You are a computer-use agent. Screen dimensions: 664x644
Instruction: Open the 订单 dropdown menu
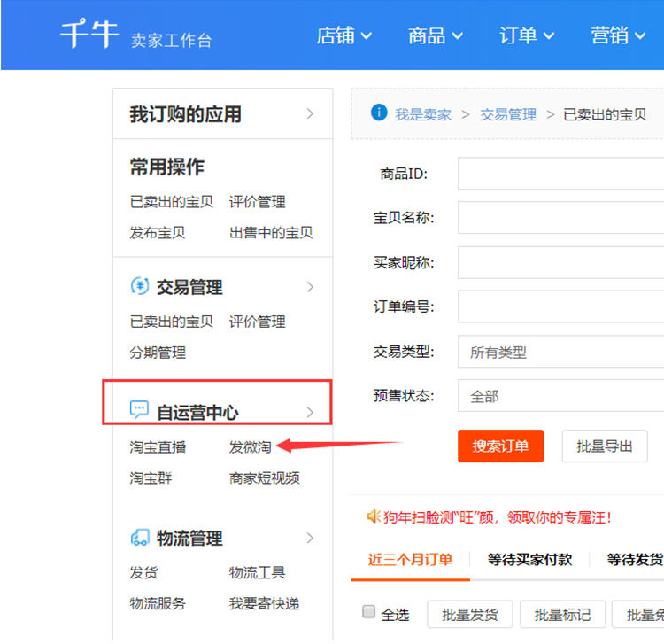click(x=527, y=35)
